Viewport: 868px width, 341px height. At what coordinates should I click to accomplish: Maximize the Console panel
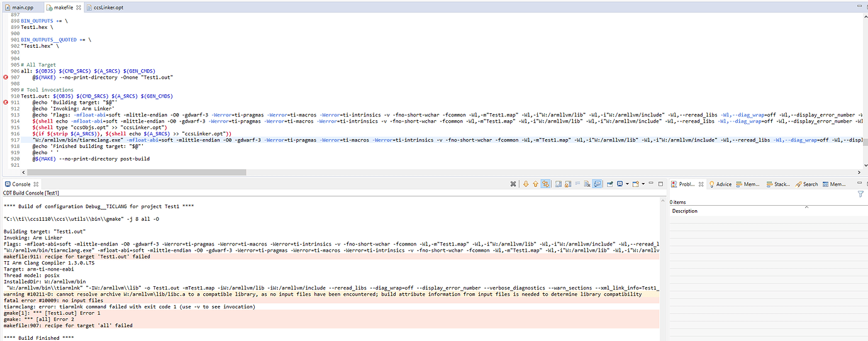(x=660, y=184)
